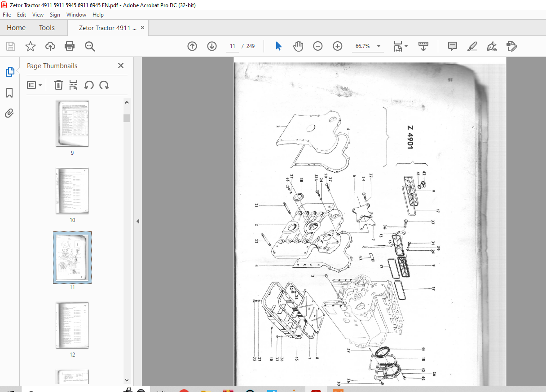
Task: Click the Page Thumbnails panel title
Action: click(x=52, y=66)
